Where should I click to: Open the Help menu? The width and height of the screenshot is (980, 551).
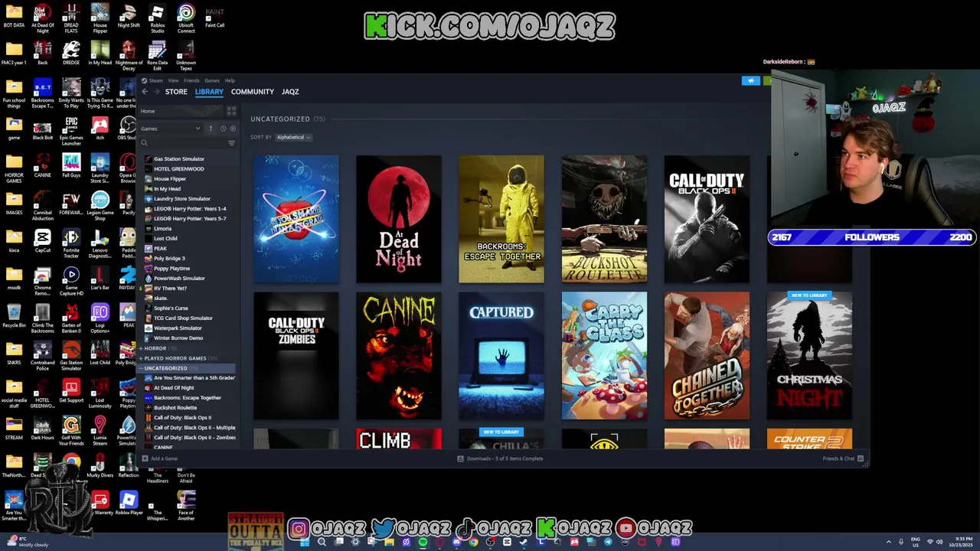[230, 80]
